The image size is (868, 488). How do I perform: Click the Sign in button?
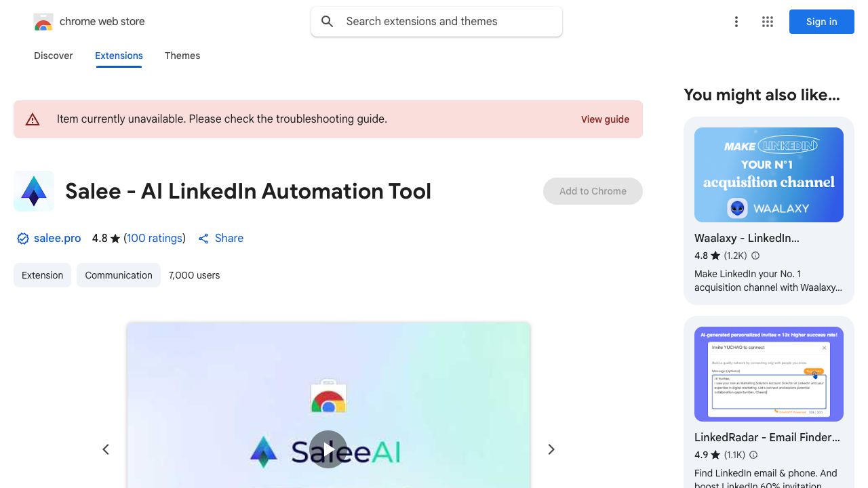[x=821, y=22]
